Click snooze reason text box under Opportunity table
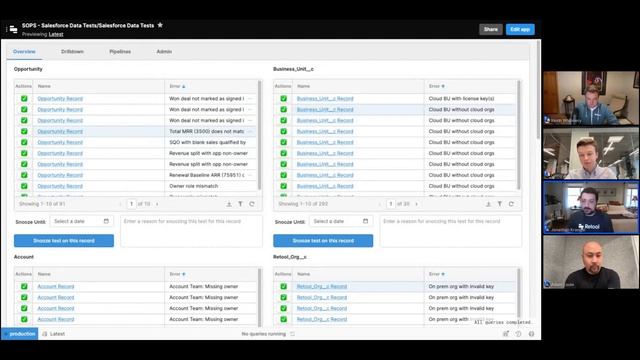Image resolution: width=640 pixels, height=360 pixels. 191,231
